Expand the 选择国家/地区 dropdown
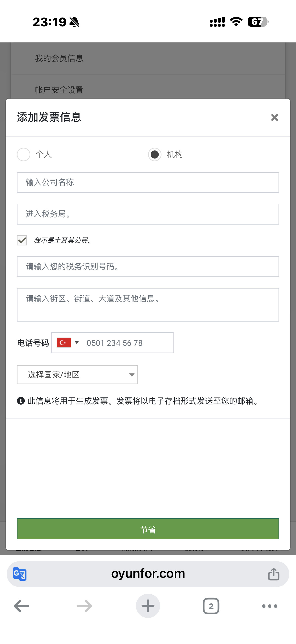The height and width of the screenshot is (644, 296). pyautogui.click(x=77, y=375)
